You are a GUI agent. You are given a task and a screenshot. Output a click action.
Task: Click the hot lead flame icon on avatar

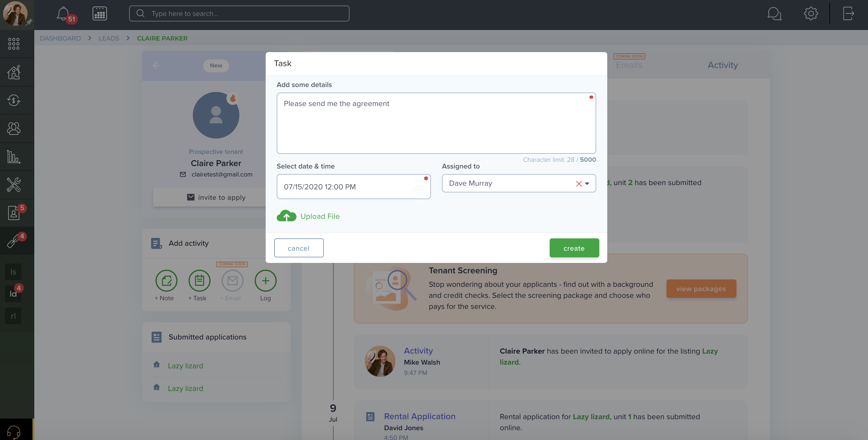(233, 98)
